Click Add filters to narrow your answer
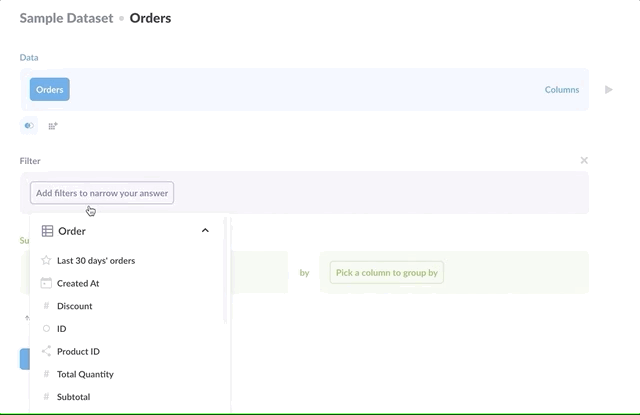 [x=102, y=193]
